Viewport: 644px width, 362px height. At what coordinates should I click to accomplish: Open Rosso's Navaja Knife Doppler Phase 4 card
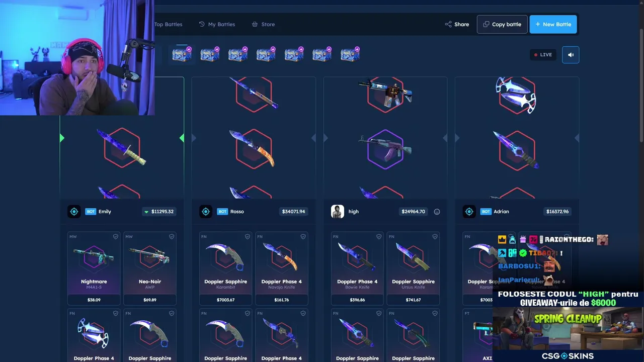point(282,268)
